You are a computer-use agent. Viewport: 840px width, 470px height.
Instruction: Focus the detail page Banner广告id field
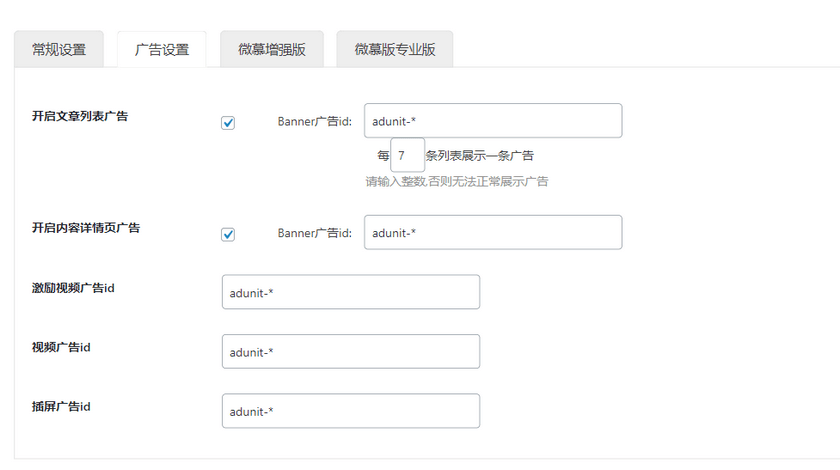tap(493, 233)
